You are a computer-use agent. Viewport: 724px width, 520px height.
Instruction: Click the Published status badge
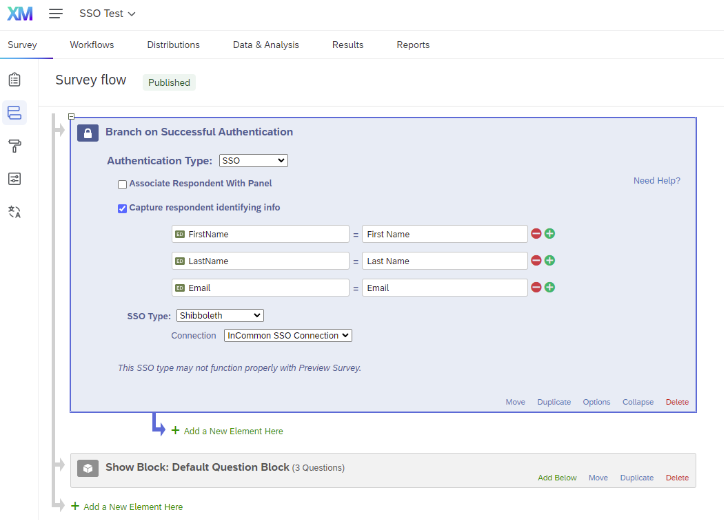tap(169, 83)
